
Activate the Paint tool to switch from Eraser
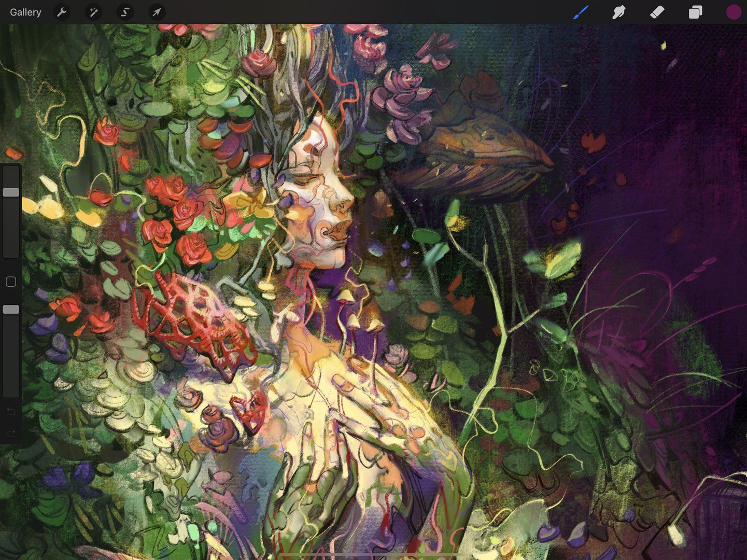[x=581, y=12]
